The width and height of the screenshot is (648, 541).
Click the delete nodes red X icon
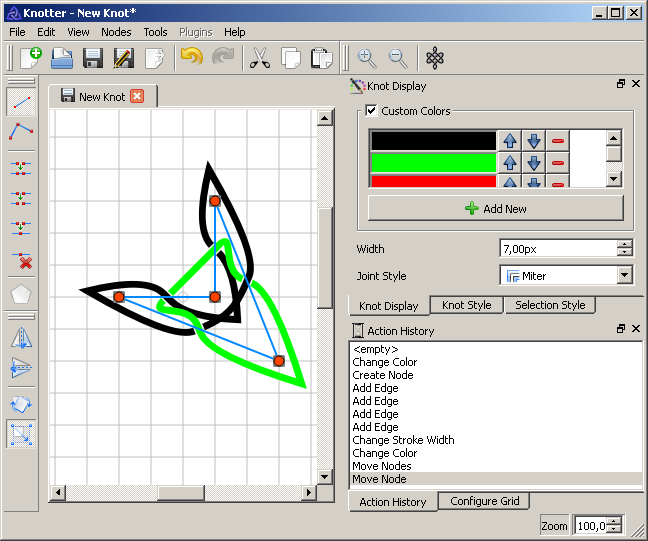(21, 260)
